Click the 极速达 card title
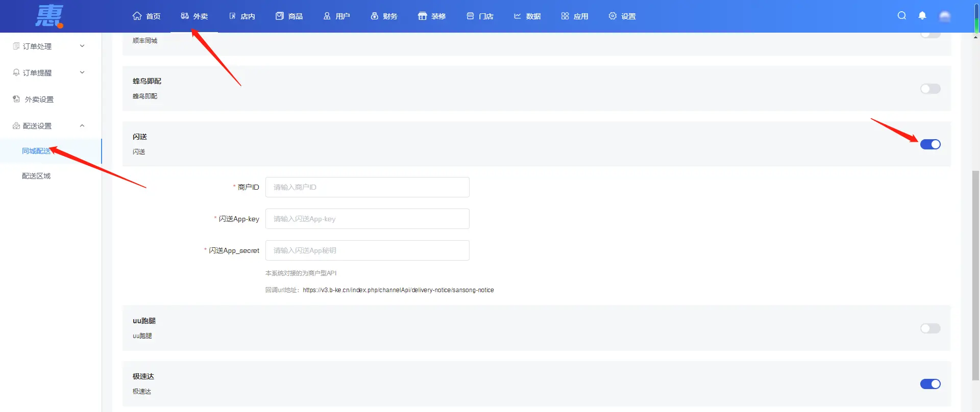The width and height of the screenshot is (980, 412). coord(143,376)
